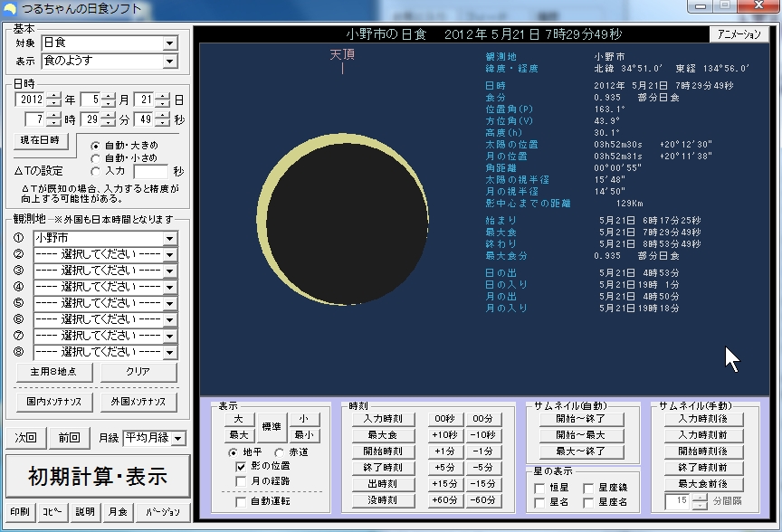Click the 終了時刻 button
Screen dimensions: 782x532
pos(383,468)
